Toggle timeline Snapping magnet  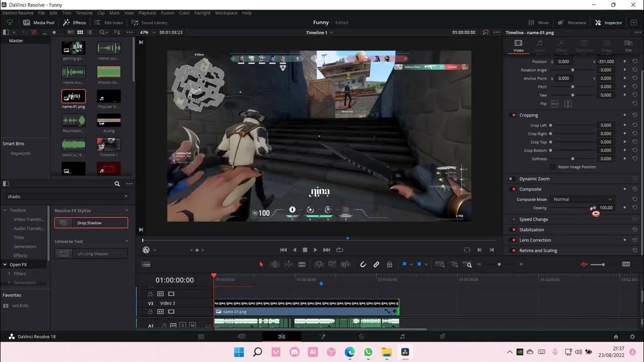(x=363, y=264)
